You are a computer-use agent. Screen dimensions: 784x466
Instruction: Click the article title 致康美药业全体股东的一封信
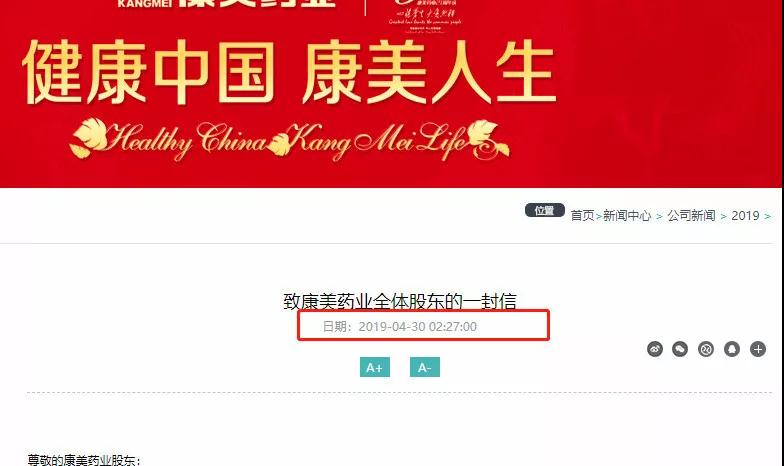[x=400, y=302]
